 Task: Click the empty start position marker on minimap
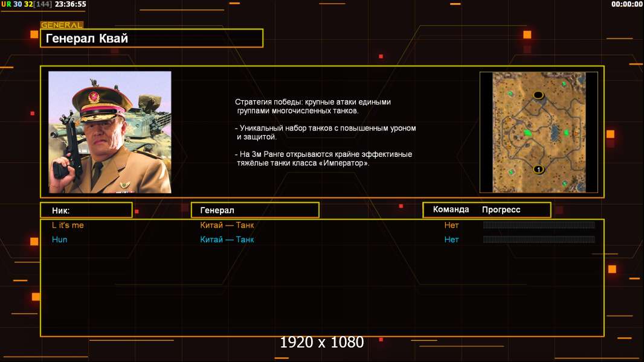(x=538, y=95)
